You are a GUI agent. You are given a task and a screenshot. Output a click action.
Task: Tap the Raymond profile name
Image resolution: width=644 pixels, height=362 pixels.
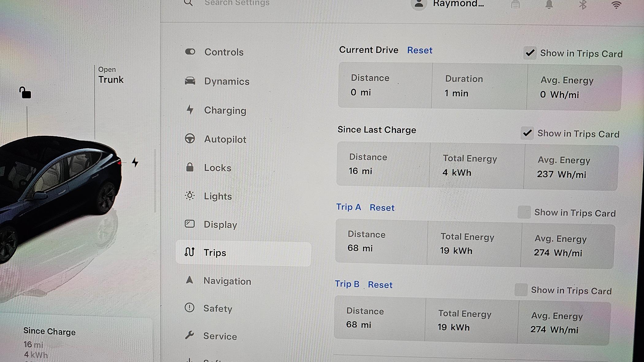pyautogui.click(x=458, y=4)
